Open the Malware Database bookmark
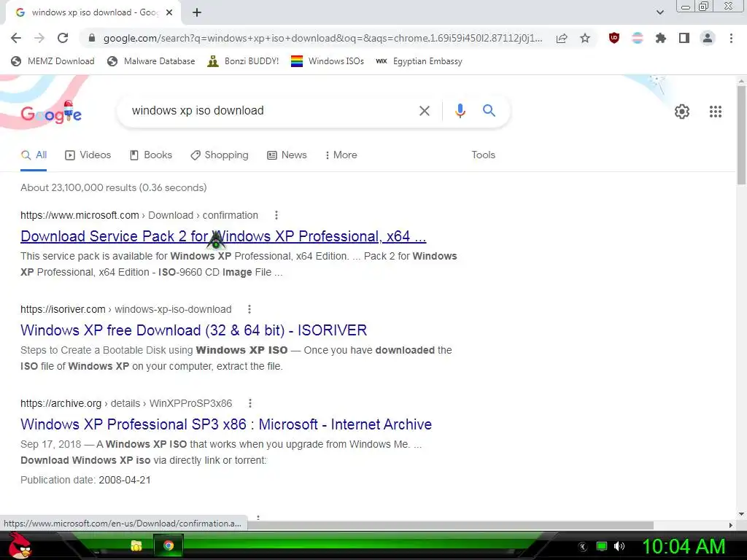The width and height of the screenshot is (747, 560). 152,61
